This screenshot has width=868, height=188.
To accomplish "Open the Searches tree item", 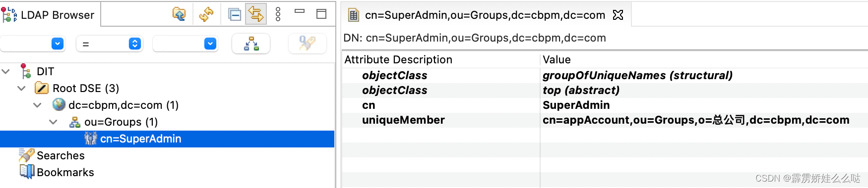I will [61, 156].
